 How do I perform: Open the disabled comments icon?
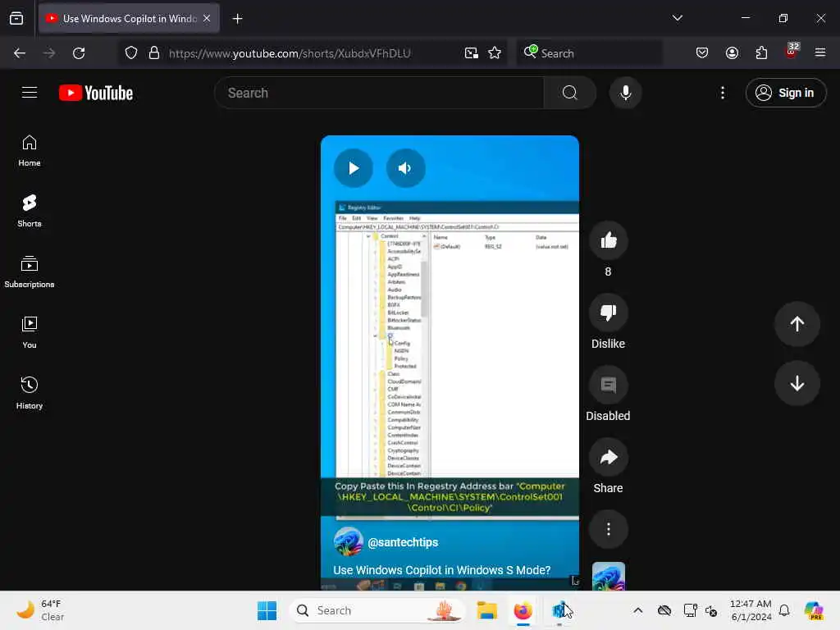608,386
